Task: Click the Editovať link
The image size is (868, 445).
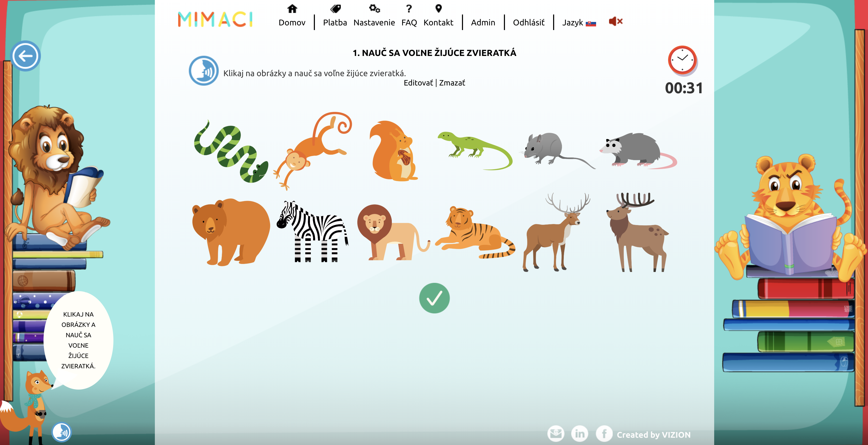Action: [418, 83]
